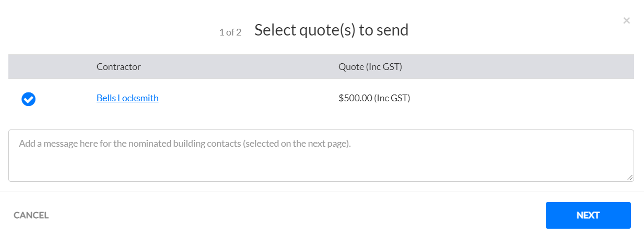644x236 pixels.
Task: Click blank space in the Bells Locksmith row
Action: [x=522, y=98]
